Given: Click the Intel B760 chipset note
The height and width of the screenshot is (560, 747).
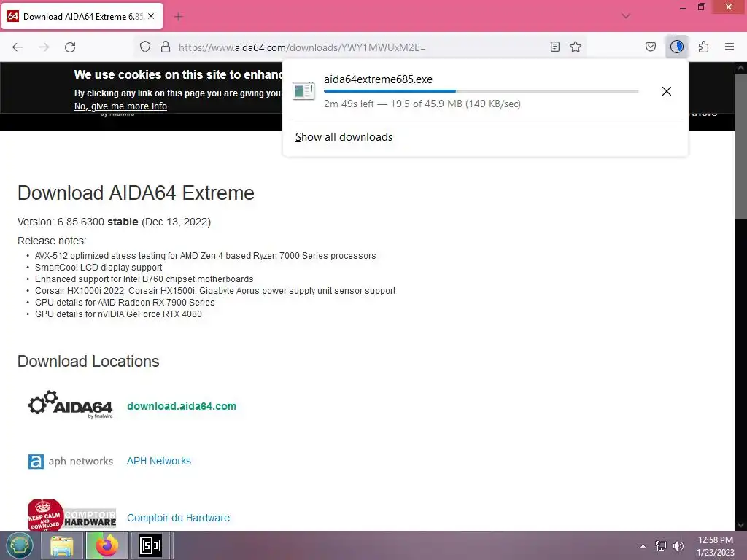Looking at the screenshot, I should tap(144, 279).
